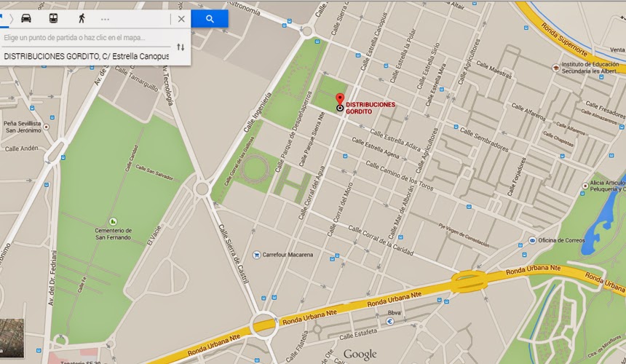Choose the walking directions icon
Screen dimensions: 626x364
pyautogui.click(x=82, y=18)
